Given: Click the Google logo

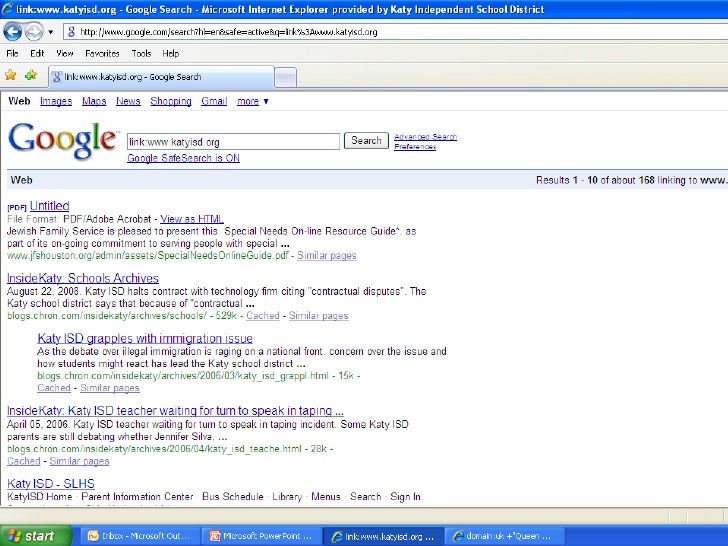Looking at the screenshot, I should click(x=62, y=141).
